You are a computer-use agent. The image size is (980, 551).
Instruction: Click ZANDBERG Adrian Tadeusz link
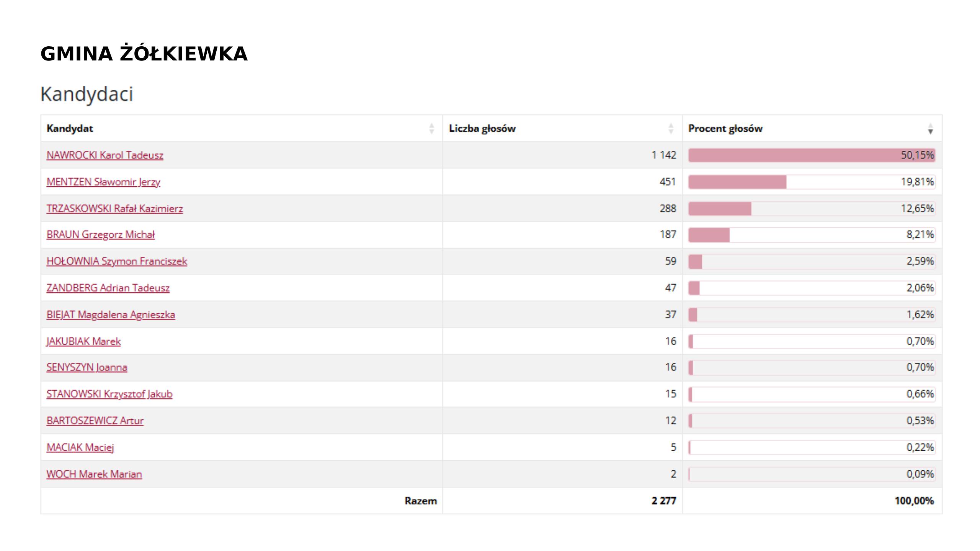pos(108,288)
